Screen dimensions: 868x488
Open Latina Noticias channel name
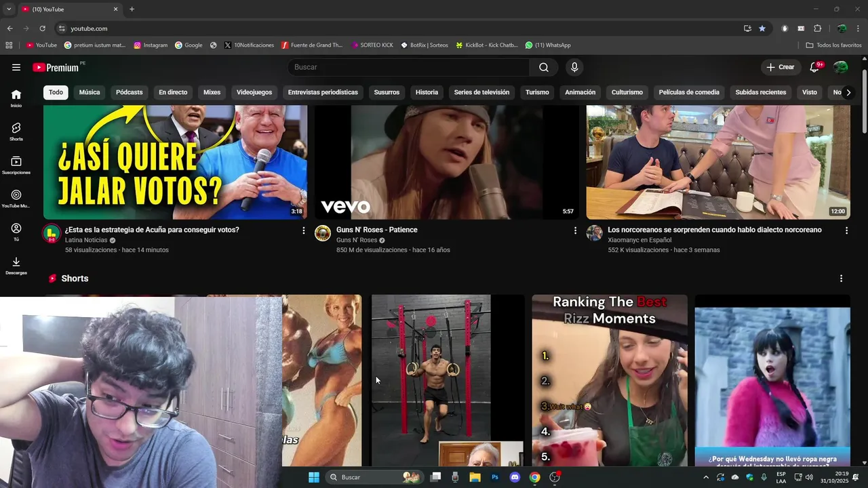(86, 240)
